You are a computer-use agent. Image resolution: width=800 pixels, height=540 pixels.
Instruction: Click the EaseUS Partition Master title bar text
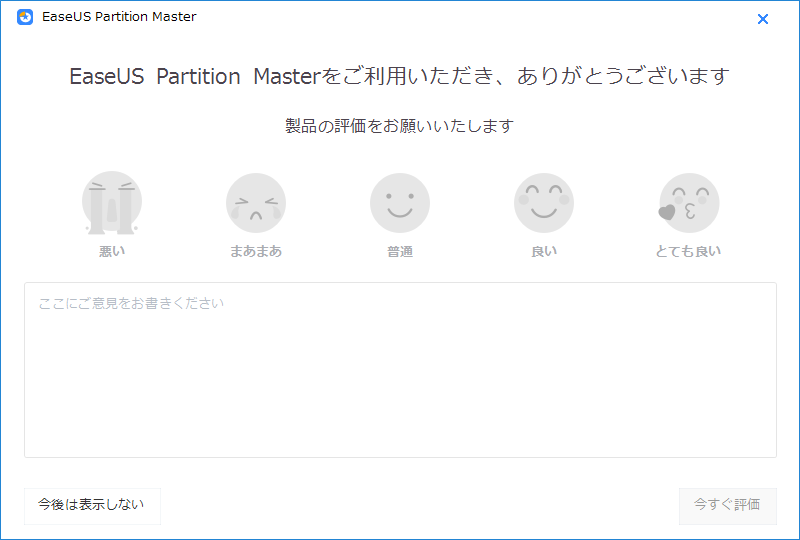point(119,17)
